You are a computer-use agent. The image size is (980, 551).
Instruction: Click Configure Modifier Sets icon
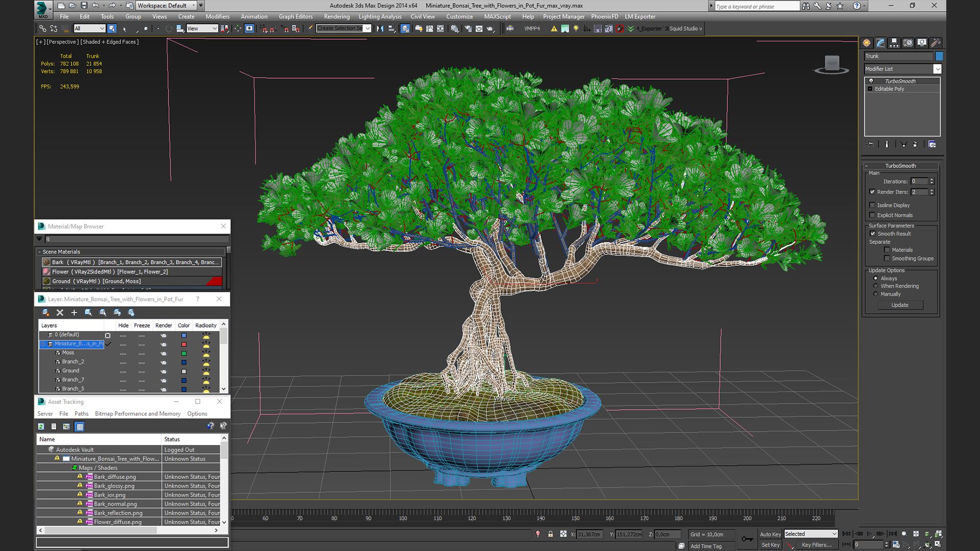932,144
